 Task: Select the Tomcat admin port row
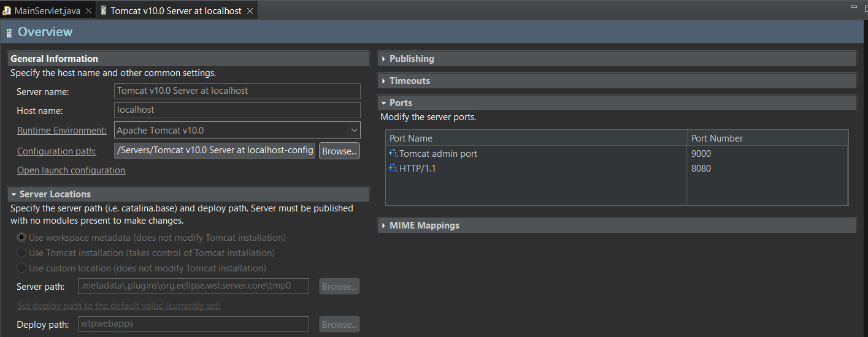[x=616, y=154]
